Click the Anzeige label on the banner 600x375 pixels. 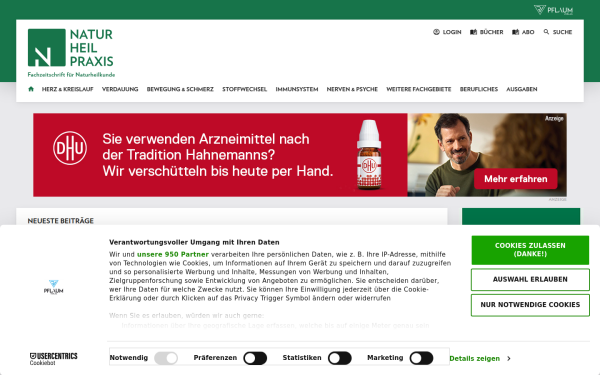pyautogui.click(x=554, y=119)
